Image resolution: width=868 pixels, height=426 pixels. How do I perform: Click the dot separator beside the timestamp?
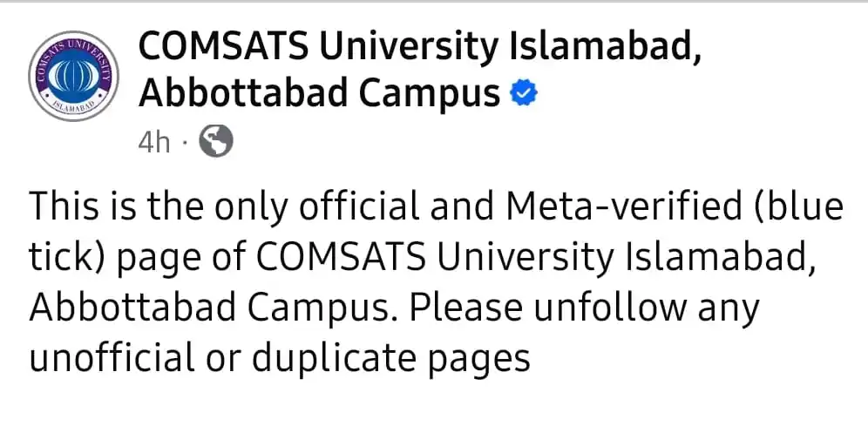coord(186,143)
